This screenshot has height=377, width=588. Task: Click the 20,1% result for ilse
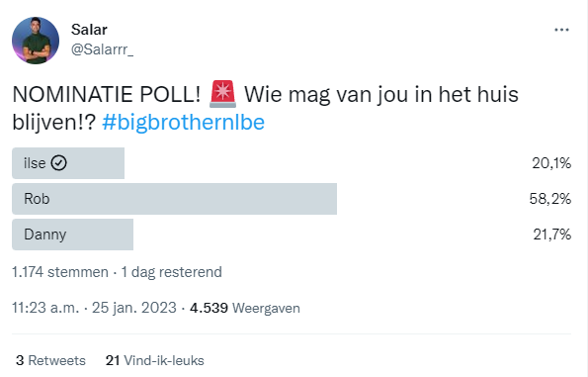point(551,163)
